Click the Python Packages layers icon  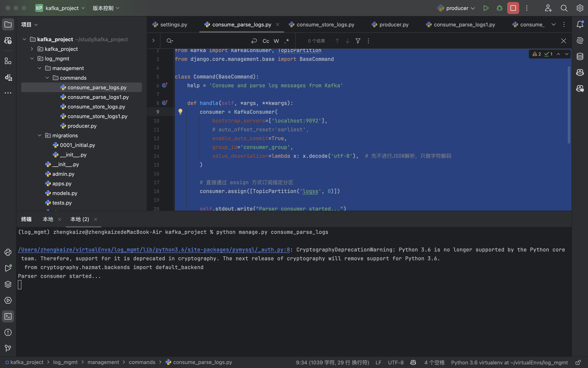(8, 284)
